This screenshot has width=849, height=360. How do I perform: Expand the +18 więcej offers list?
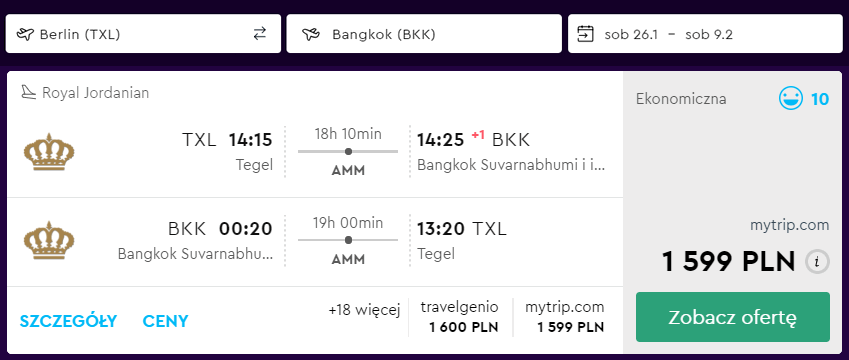click(364, 310)
